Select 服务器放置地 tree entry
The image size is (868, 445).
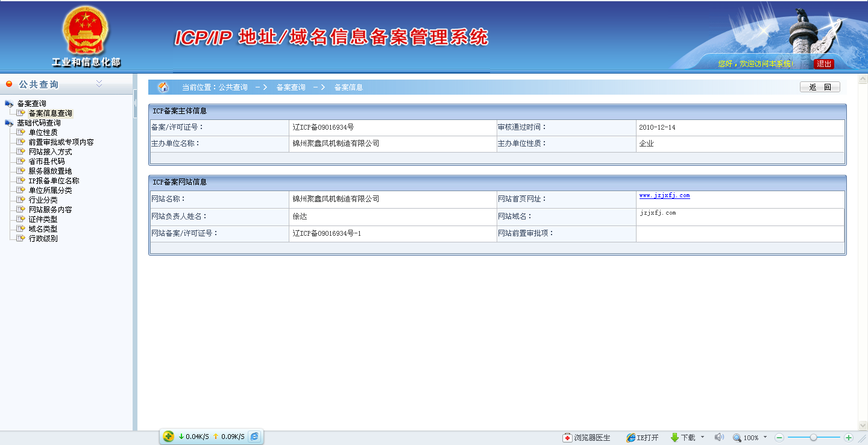click(51, 171)
